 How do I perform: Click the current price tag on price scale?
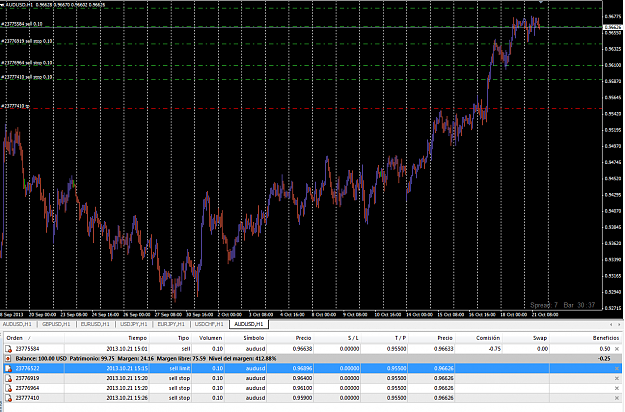coord(613,27)
